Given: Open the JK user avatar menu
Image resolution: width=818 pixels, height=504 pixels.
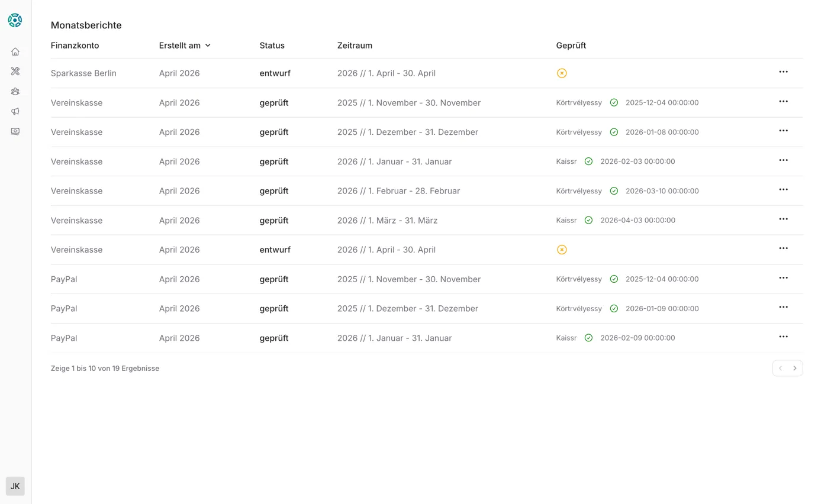Looking at the screenshot, I should (15, 486).
